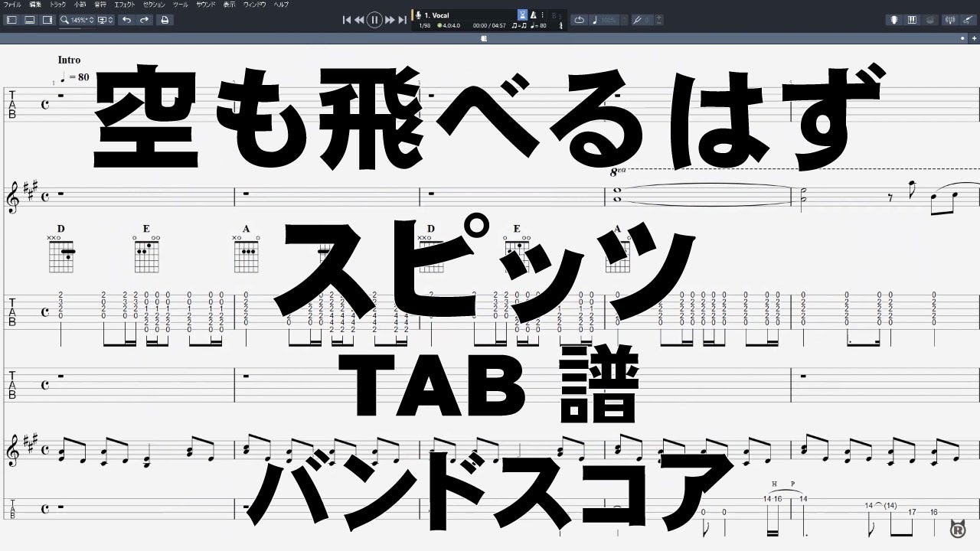The width and height of the screenshot is (980, 551).
Task: Open the 編集 menu
Action: coord(35,5)
